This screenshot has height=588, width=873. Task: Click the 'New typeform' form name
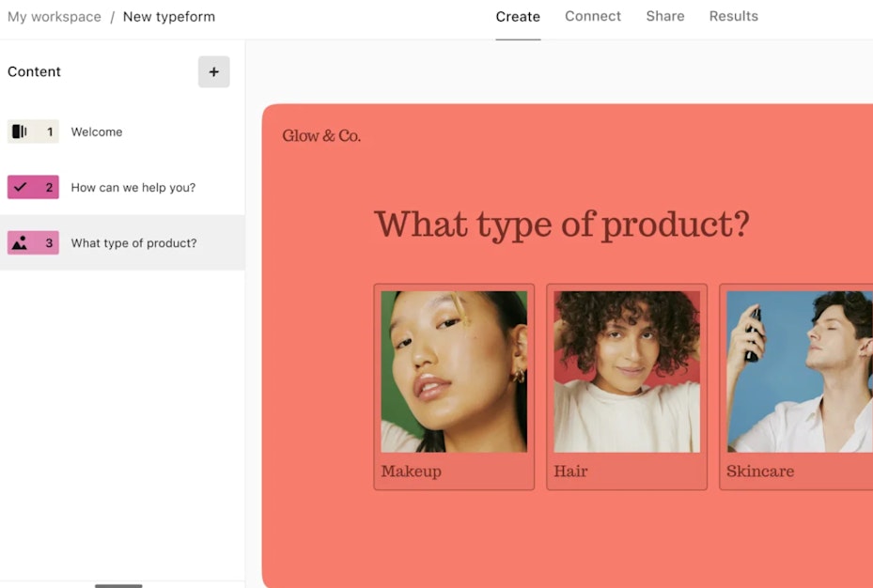(169, 17)
